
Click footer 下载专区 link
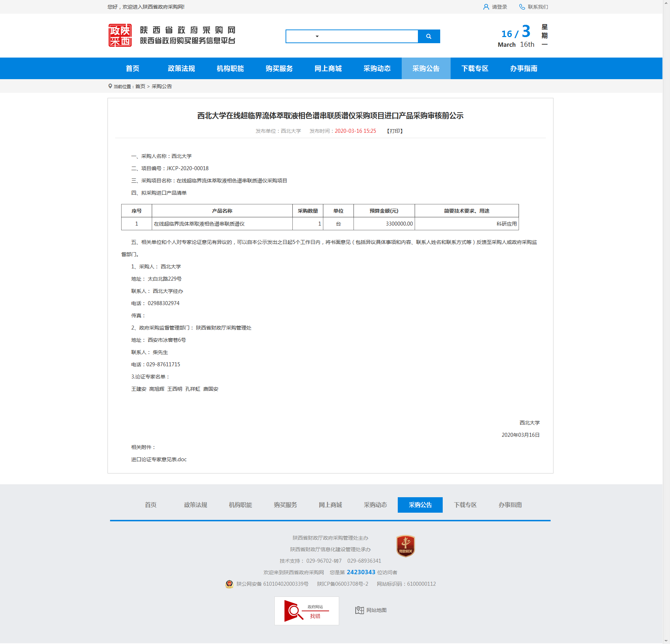point(465,505)
